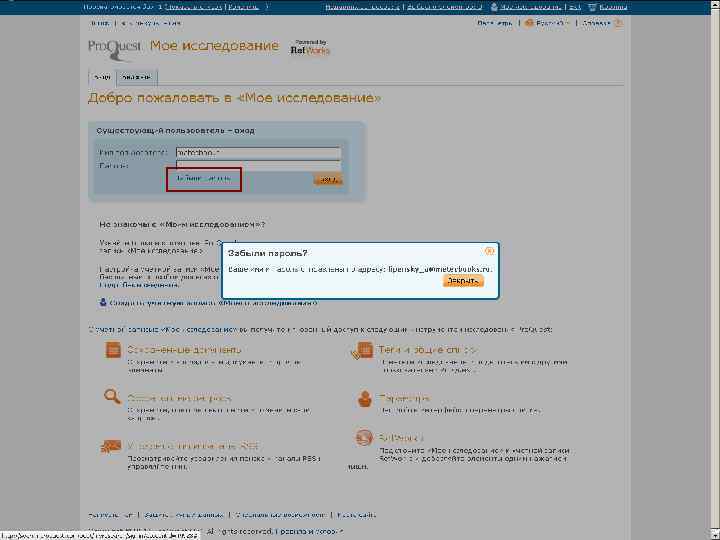This screenshot has width=720, height=540.
Task: Open create My Research account link
Action: pos(213,304)
